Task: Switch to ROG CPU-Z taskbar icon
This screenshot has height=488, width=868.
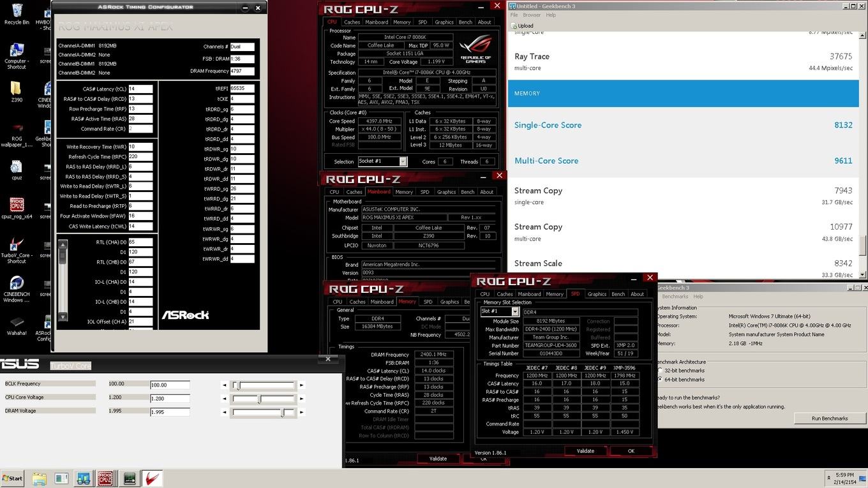Action: click(x=106, y=478)
